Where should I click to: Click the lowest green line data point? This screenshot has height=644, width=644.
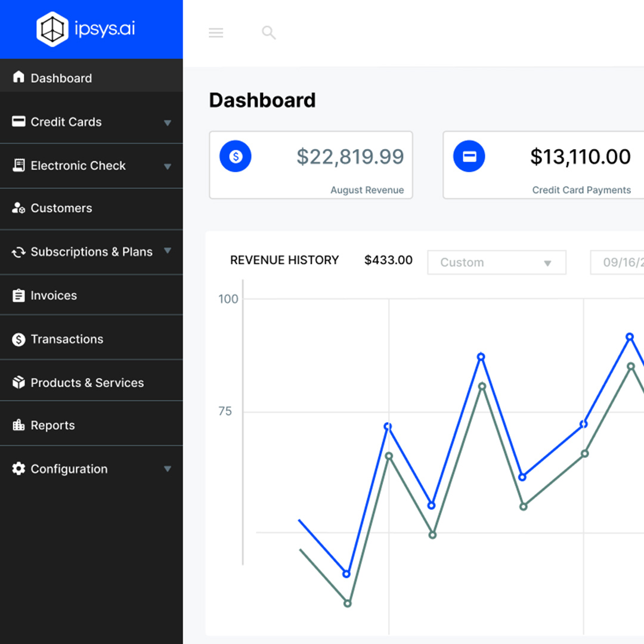coord(348,603)
